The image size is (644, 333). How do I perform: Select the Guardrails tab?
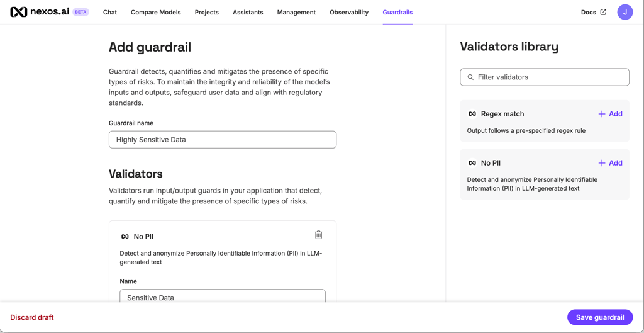coord(397,13)
